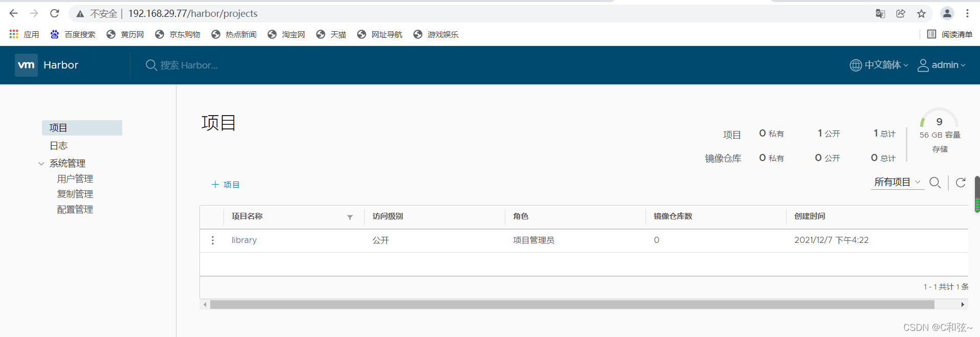Open the 中文简体 language dropdown
The height and width of the screenshot is (337, 980).
point(879,65)
